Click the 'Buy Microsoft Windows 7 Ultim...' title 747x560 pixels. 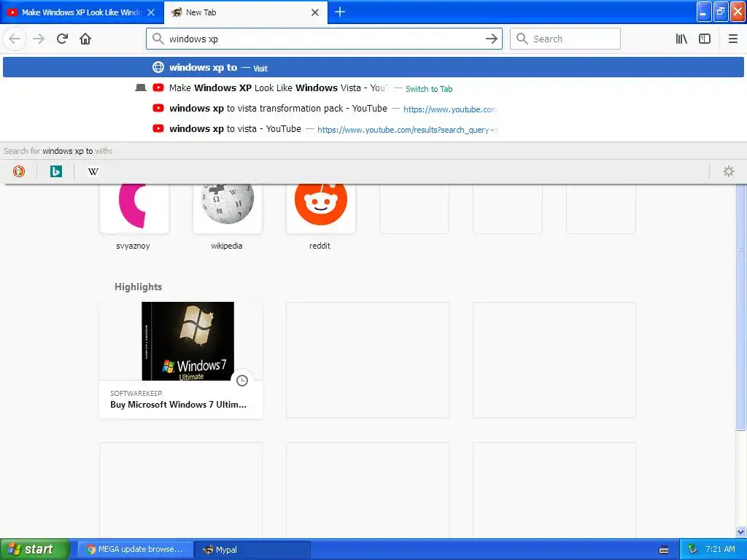pos(178,405)
